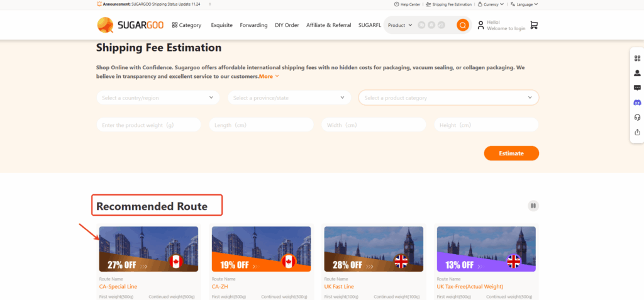This screenshot has width=644, height=300.
Task: Open the CA-Special Line 27% OFF image
Action: tap(148, 249)
